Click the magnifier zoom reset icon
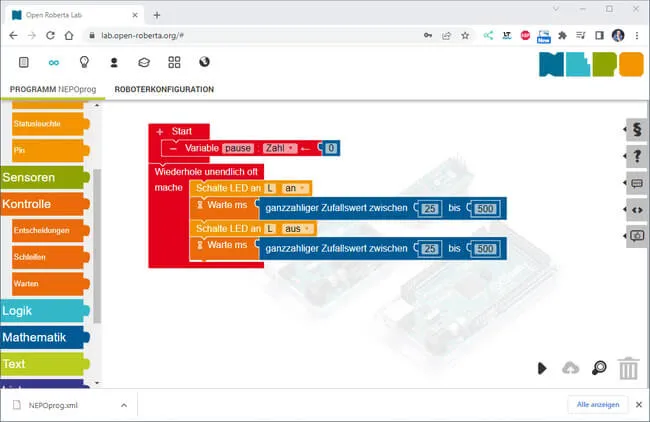The image size is (650, 422). tap(599, 368)
